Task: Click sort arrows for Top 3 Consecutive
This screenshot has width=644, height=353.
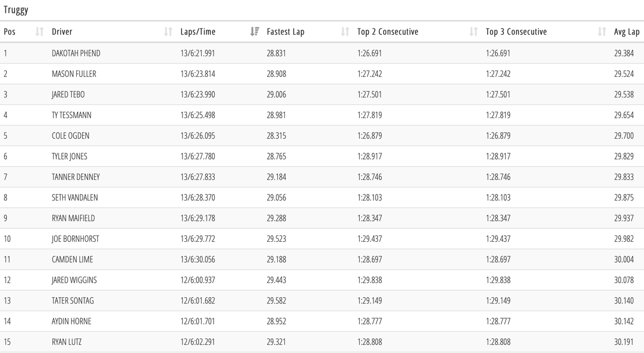Action: [602, 32]
